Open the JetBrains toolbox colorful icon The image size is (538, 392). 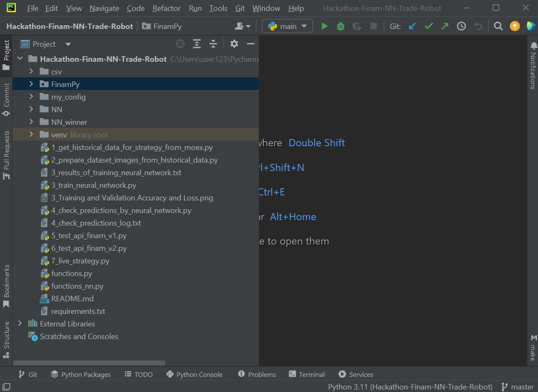tap(531, 26)
